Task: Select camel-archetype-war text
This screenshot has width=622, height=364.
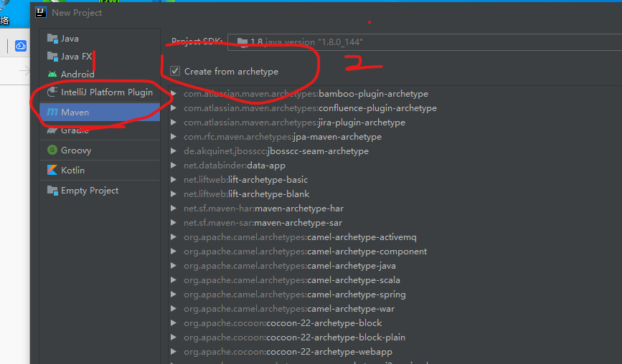Action: [x=351, y=309]
